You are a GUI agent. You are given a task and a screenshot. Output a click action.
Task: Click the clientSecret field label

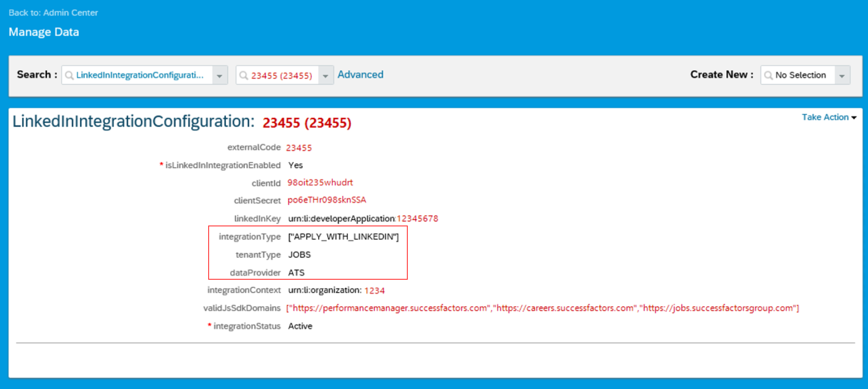(257, 201)
